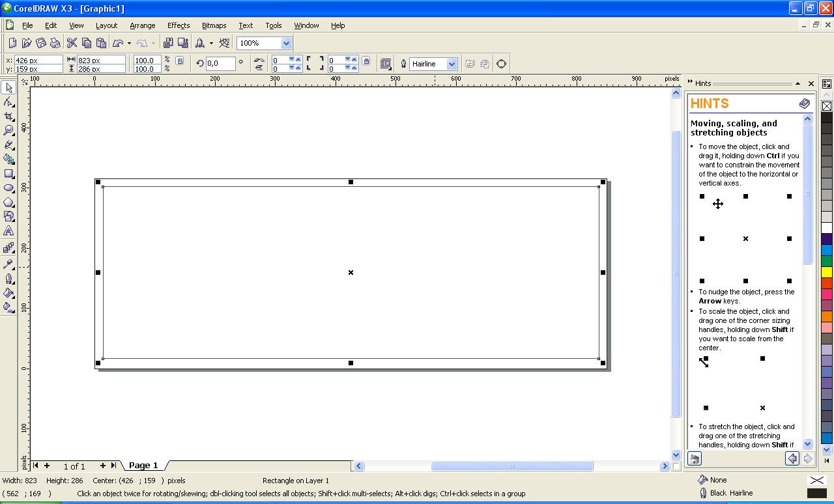Select the Interactive Fill tool

[9, 307]
